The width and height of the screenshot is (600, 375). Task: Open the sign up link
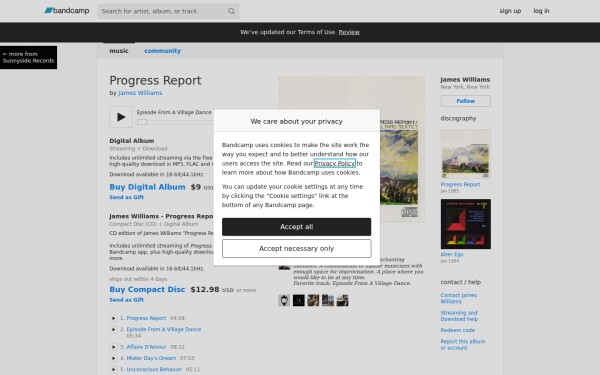pyautogui.click(x=510, y=11)
